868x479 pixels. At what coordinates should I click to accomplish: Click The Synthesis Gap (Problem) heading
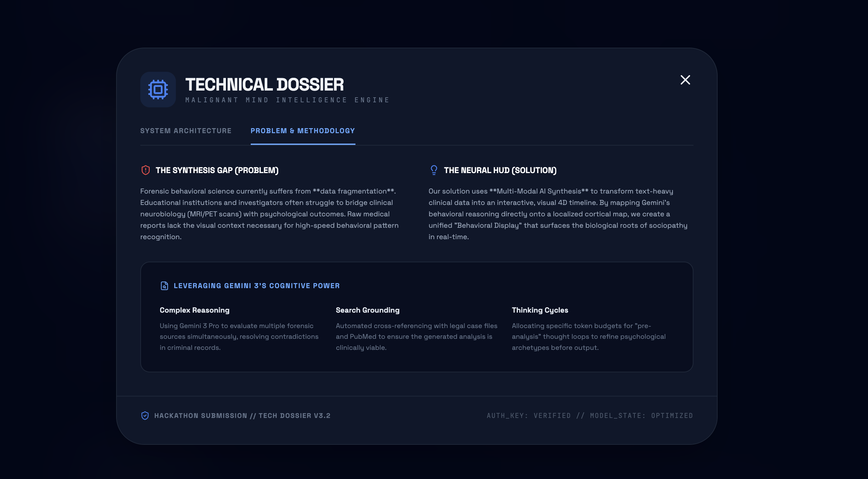click(x=217, y=170)
